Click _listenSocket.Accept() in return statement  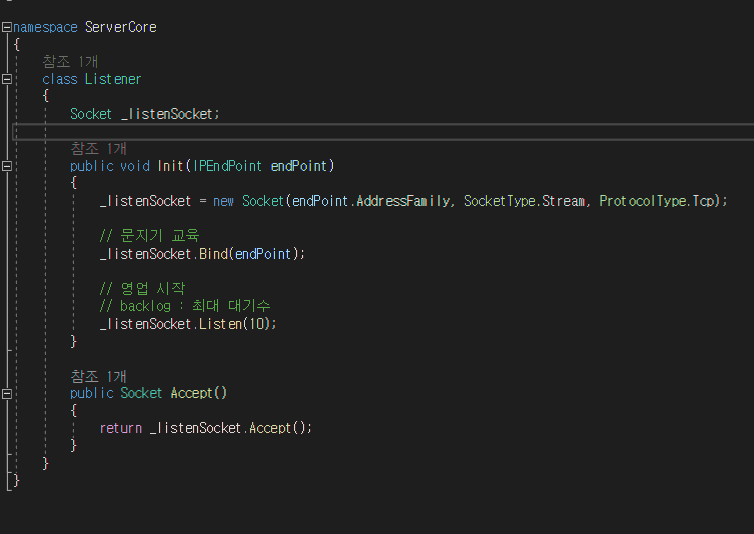(x=228, y=428)
